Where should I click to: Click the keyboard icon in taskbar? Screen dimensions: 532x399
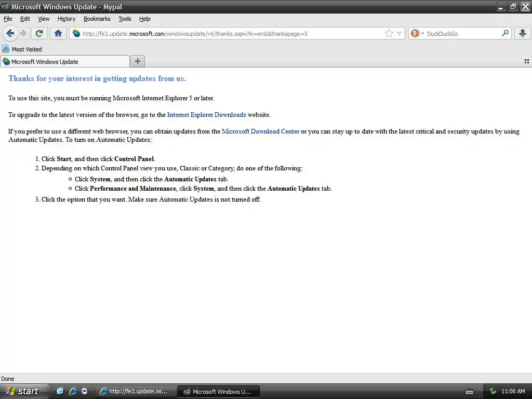tap(470, 392)
